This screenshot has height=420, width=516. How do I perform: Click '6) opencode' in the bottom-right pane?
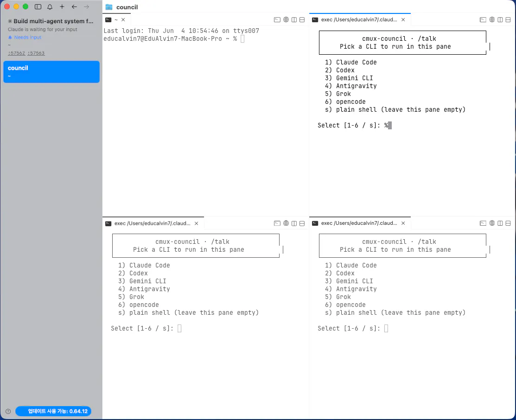pyautogui.click(x=345, y=305)
